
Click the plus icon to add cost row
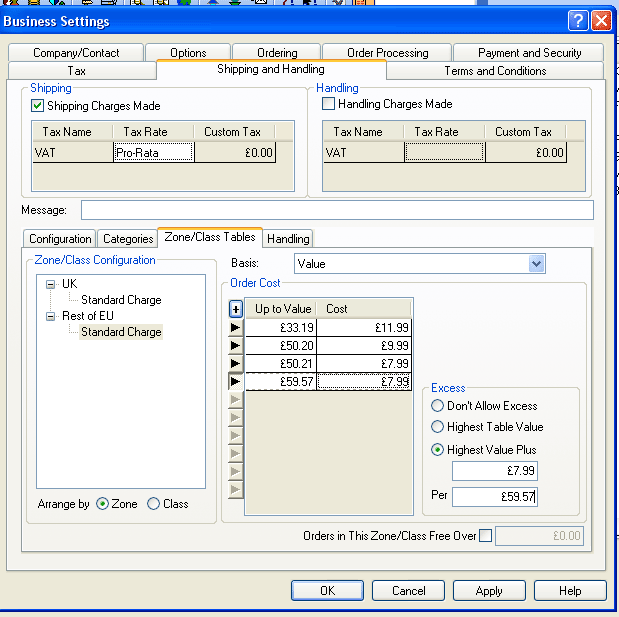click(x=236, y=309)
